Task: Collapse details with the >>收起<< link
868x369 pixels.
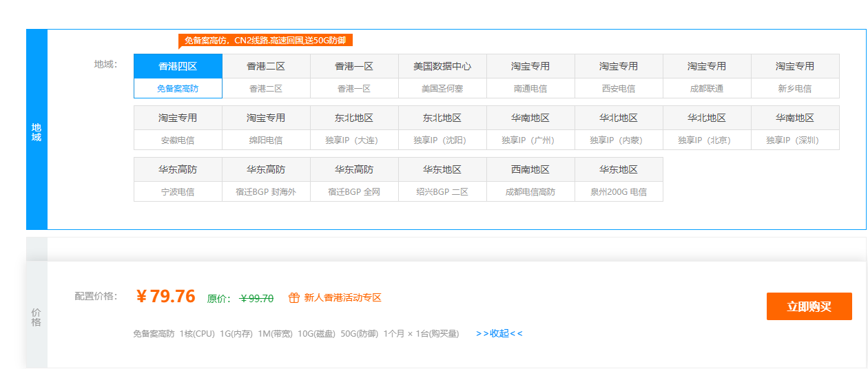Action: 499,333
